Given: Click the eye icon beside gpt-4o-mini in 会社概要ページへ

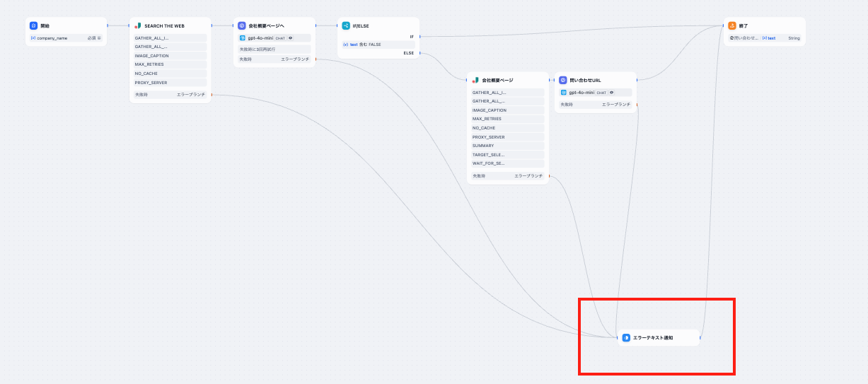Looking at the screenshot, I should coord(290,37).
